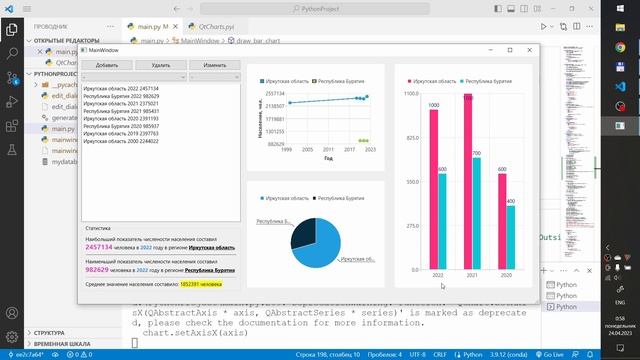Click the UTF-8 encoding status item
Viewport: 640px width, 360px height.
point(418,355)
